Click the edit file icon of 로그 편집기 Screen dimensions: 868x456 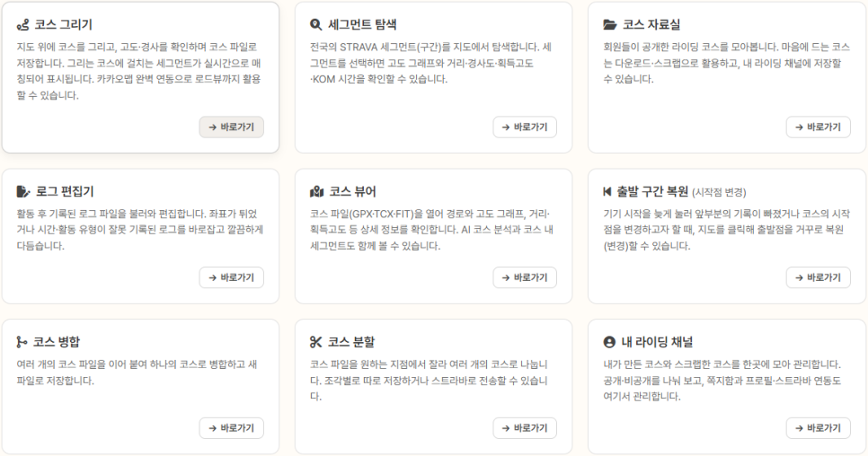(x=23, y=192)
